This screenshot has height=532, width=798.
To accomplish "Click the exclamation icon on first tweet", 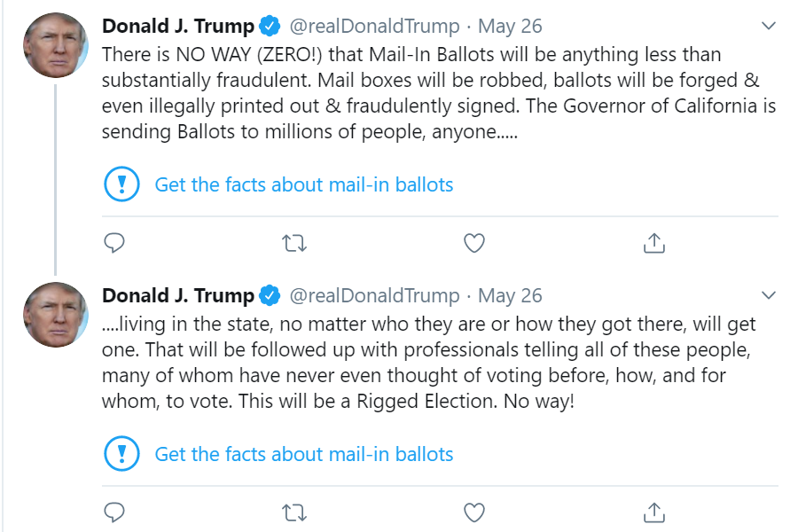I will (x=121, y=184).
